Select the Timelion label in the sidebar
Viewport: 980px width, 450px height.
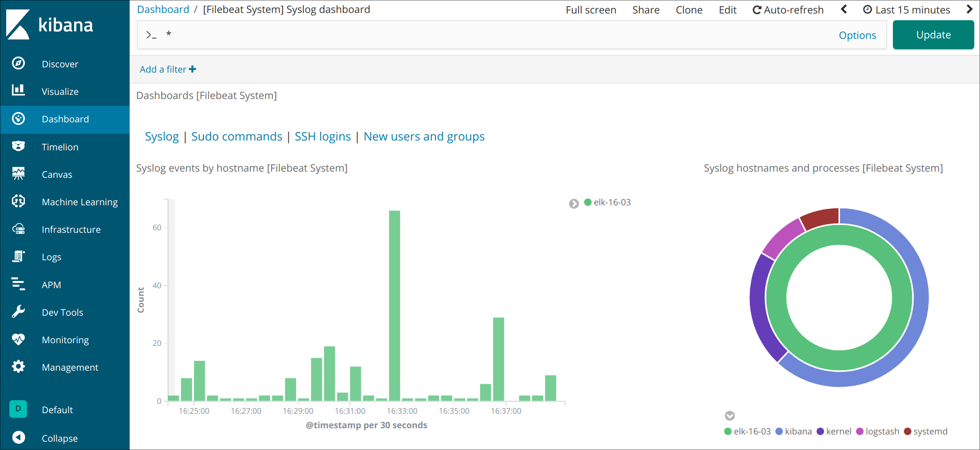pos(60,147)
